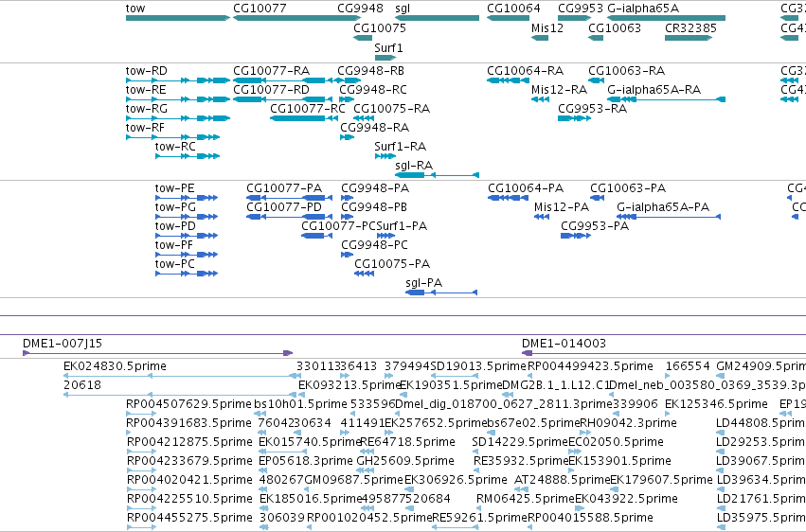The height and width of the screenshot is (532, 806).
Task: Open transcript sgl-RA
Action: (414, 166)
